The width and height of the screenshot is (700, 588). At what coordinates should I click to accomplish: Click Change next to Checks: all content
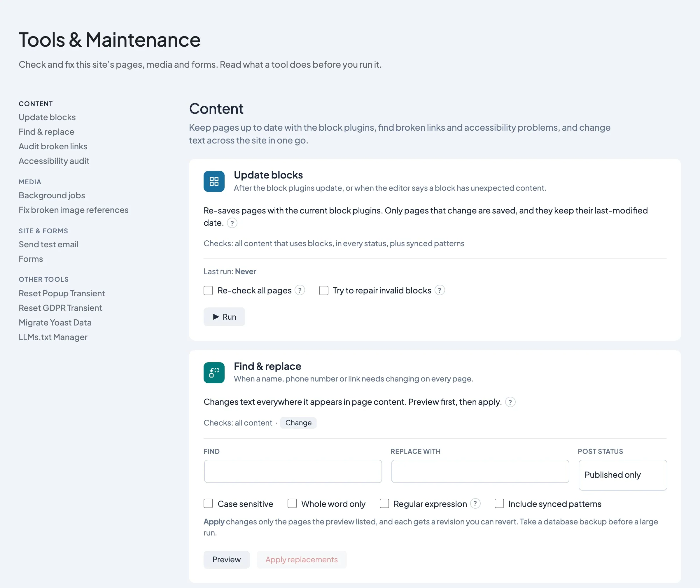[298, 423]
